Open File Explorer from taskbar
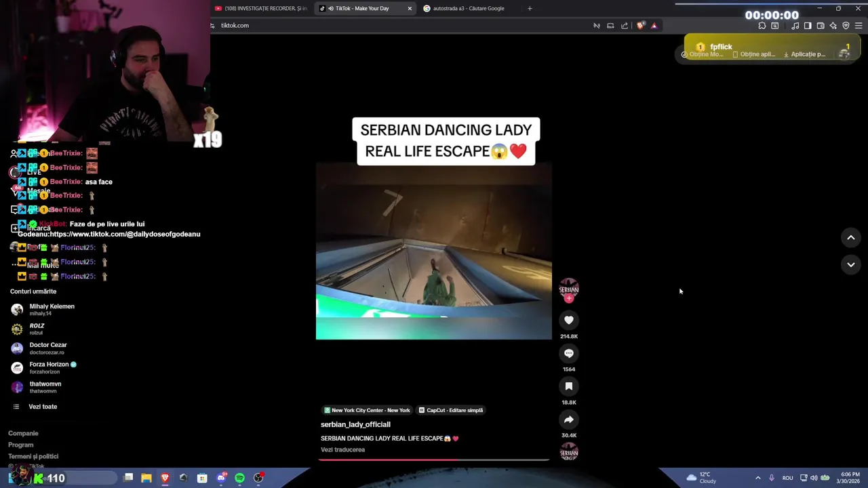The image size is (868, 488). (x=146, y=478)
